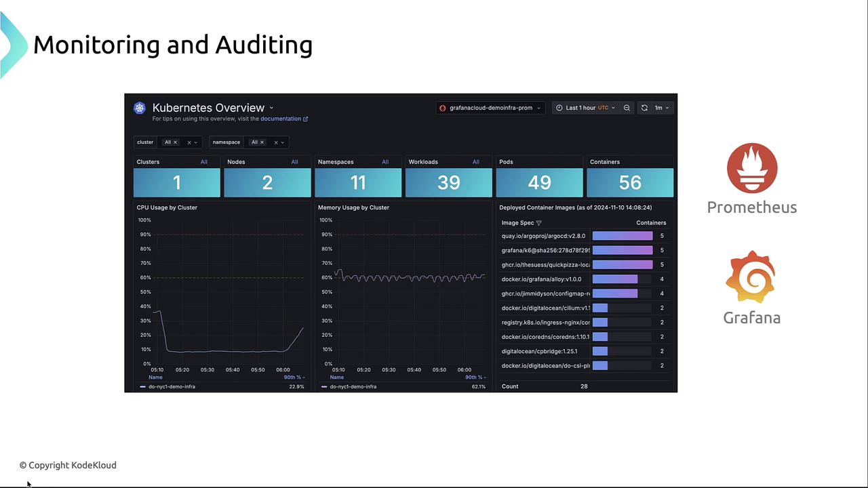Screen dimensions: 868x488
Task: Click All link on Clusters panel
Action: click(x=204, y=162)
